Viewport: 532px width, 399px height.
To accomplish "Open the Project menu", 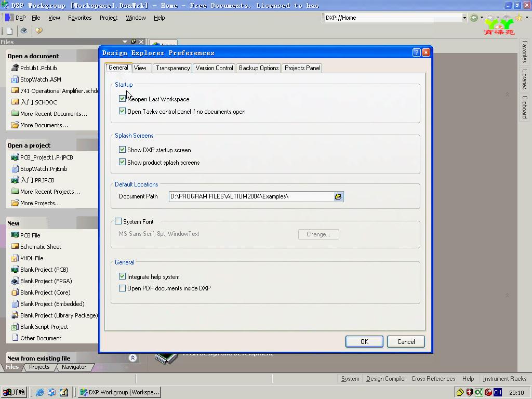I will click(x=109, y=18).
